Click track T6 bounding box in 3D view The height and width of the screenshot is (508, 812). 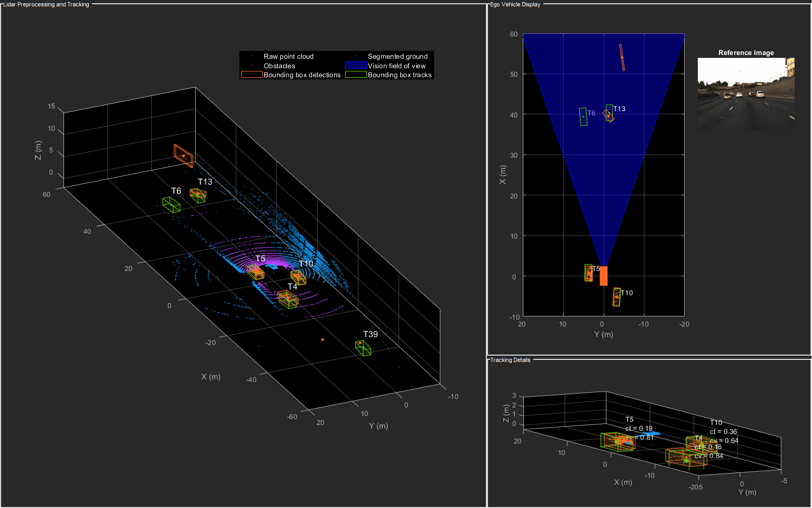pyautogui.click(x=171, y=205)
